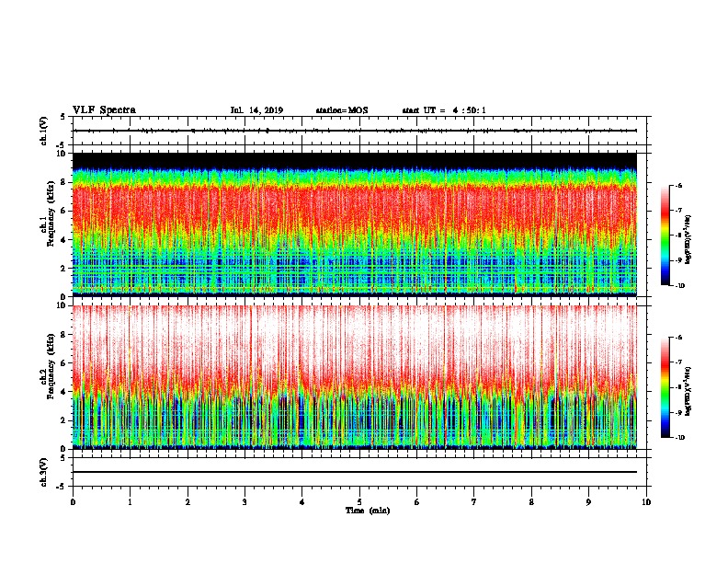The height and width of the screenshot is (563, 728).
Task: Click the time axis tick label "7"
Action: (x=474, y=502)
